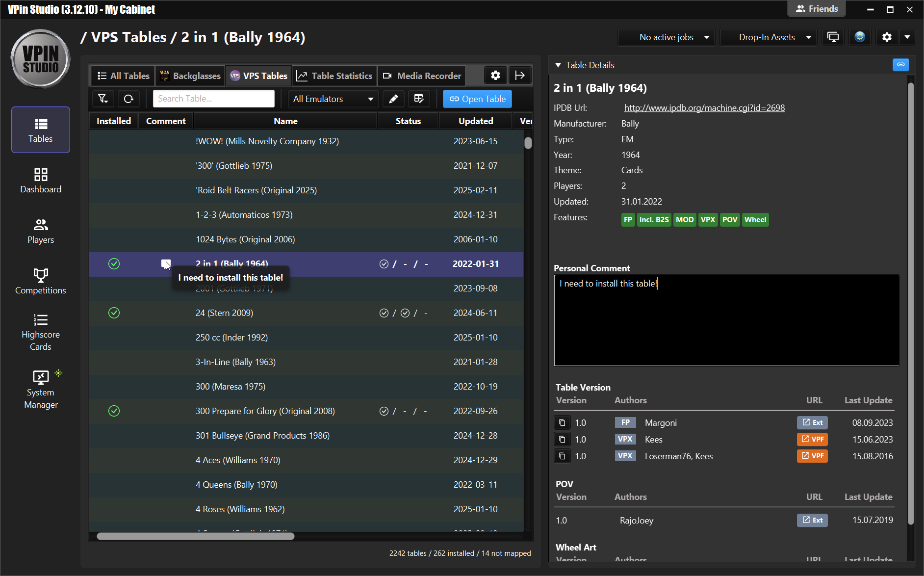The image size is (924, 576).
Task: Open No active jobs dropdown
Action: 667,37
